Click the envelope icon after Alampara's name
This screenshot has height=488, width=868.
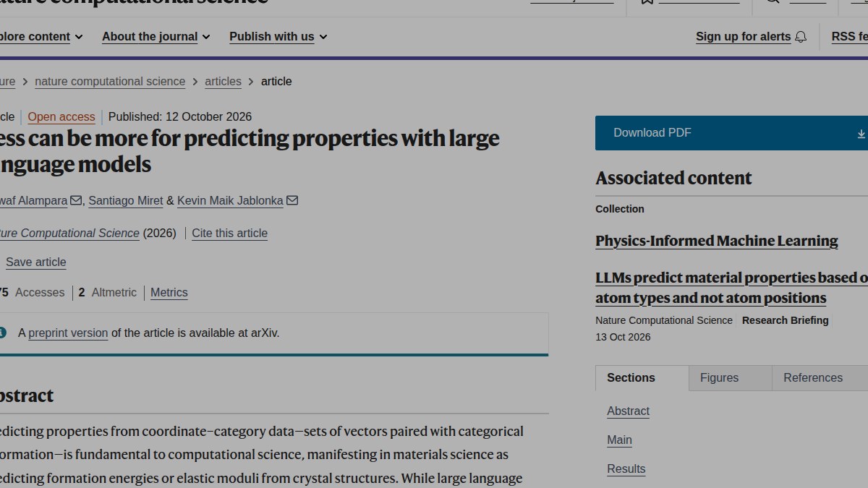[x=76, y=200]
